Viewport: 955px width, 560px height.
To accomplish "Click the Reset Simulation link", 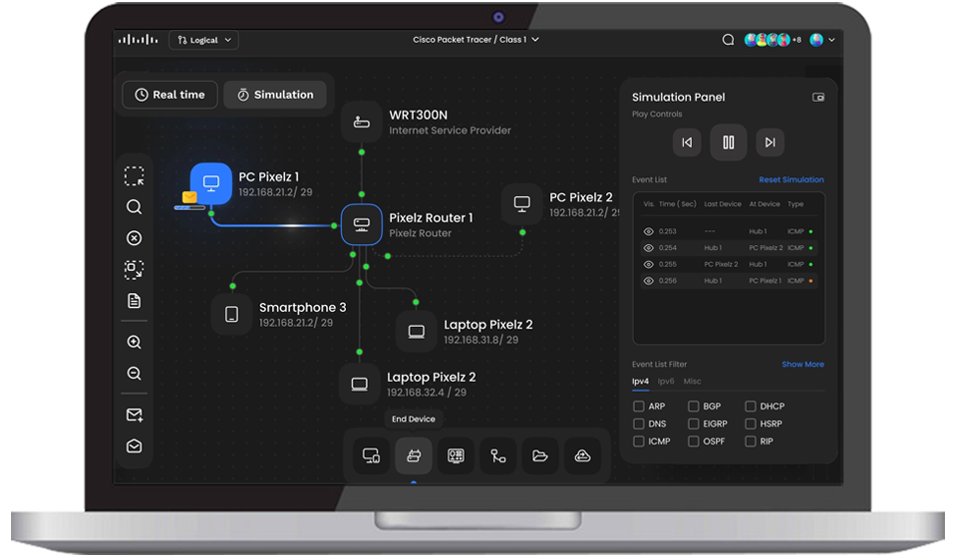I will coord(792,179).
